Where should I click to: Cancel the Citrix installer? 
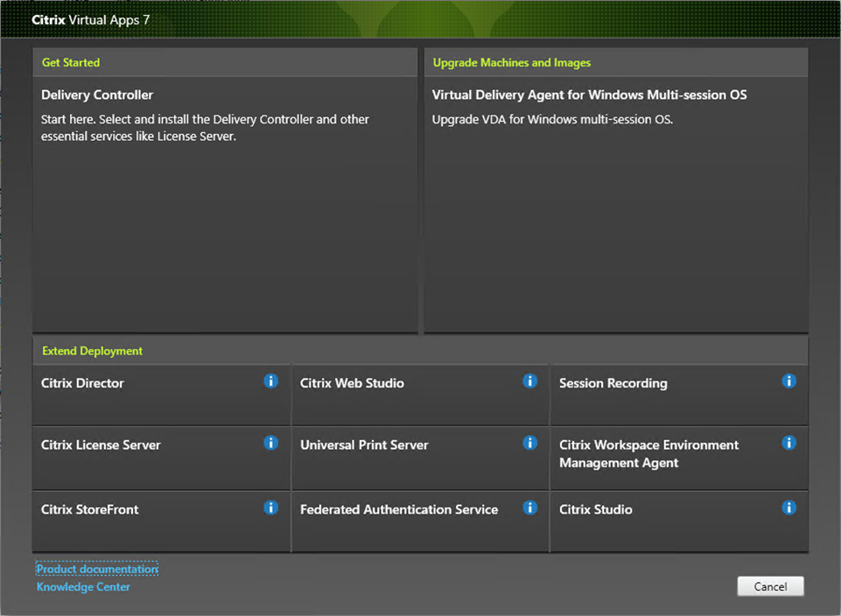pos(770,586)
